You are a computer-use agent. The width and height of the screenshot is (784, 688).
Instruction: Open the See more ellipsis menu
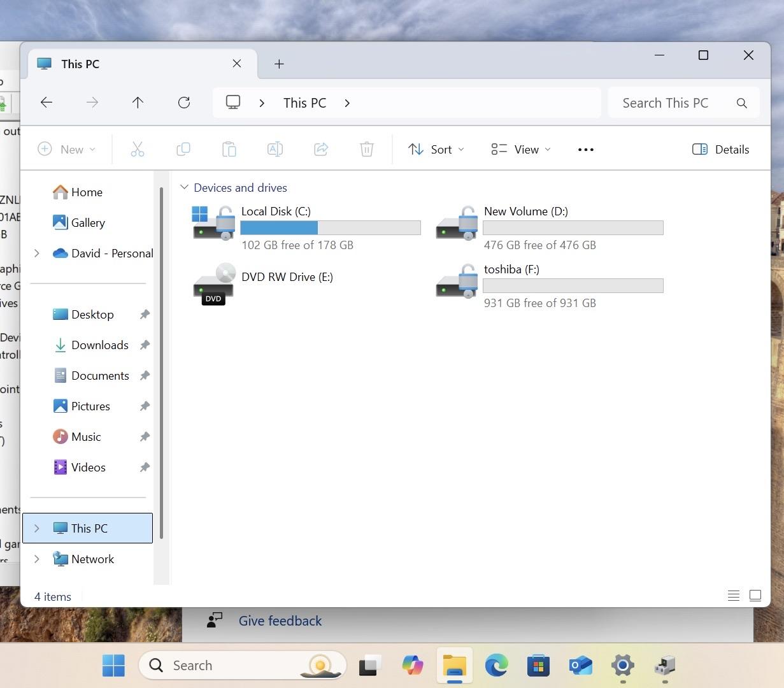[586, 150]
